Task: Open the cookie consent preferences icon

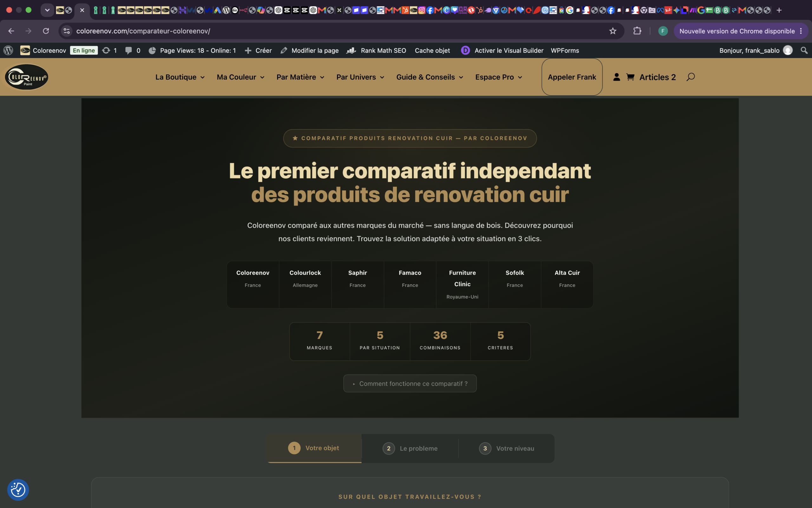Action: (18, 490)
